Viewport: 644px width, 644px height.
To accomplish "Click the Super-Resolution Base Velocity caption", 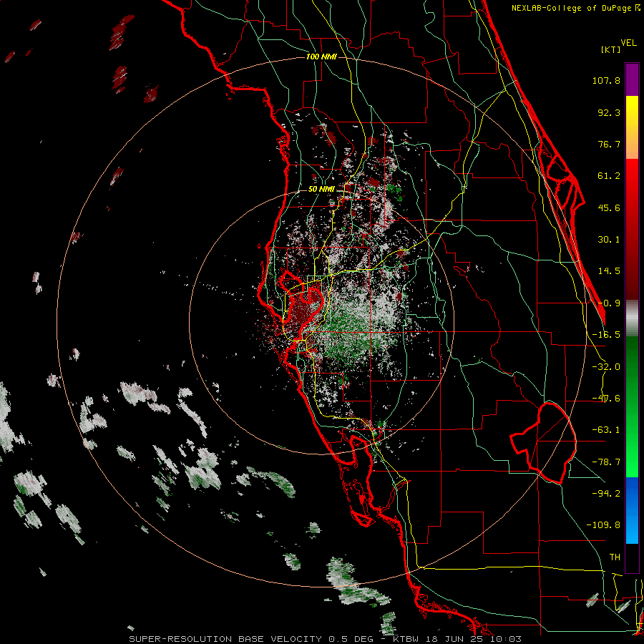I will [x=326, y=639].
